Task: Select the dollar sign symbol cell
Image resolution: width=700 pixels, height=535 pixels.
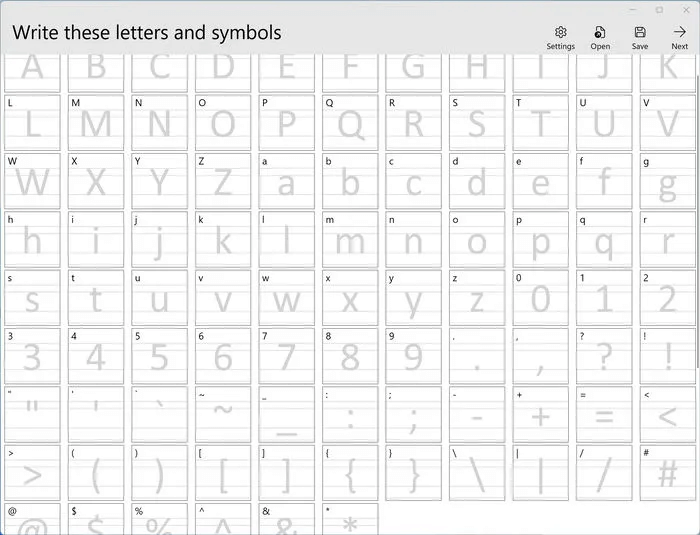Action: [96, 519]
